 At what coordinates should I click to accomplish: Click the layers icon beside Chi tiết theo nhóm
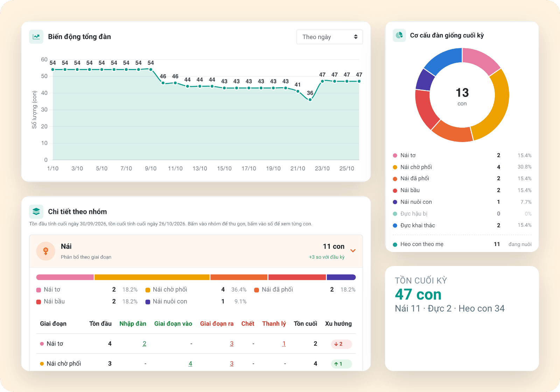coord(36,212)
